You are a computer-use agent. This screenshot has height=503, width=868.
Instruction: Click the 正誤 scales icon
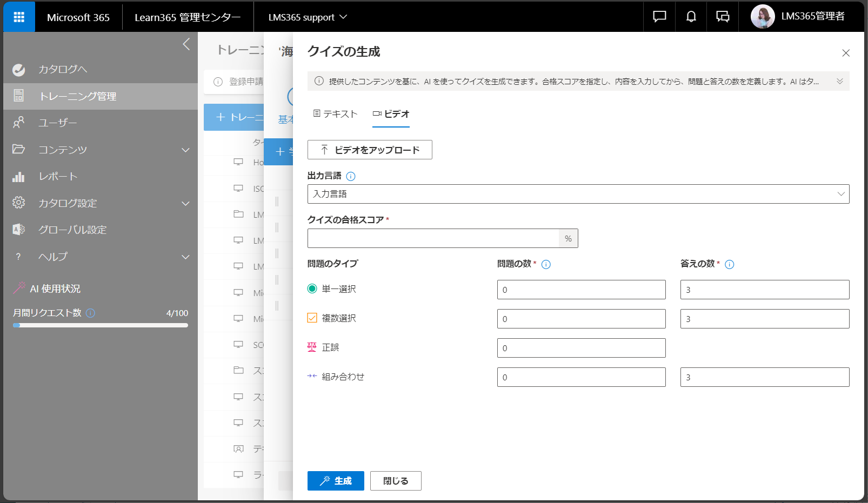tap(312, 347)
